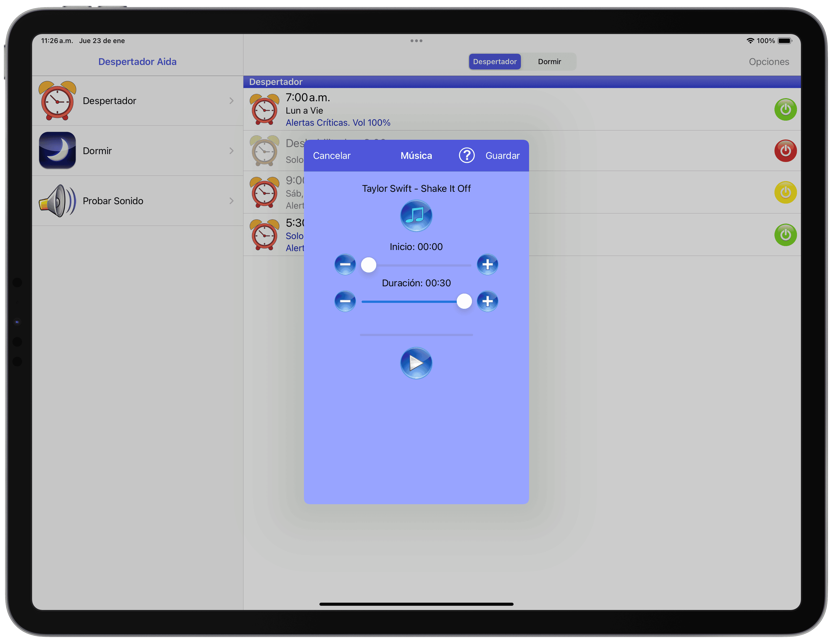Click the 5:30 alarm clock icon
The height and width of the screenshot is (644, 833).
[264, 235]
